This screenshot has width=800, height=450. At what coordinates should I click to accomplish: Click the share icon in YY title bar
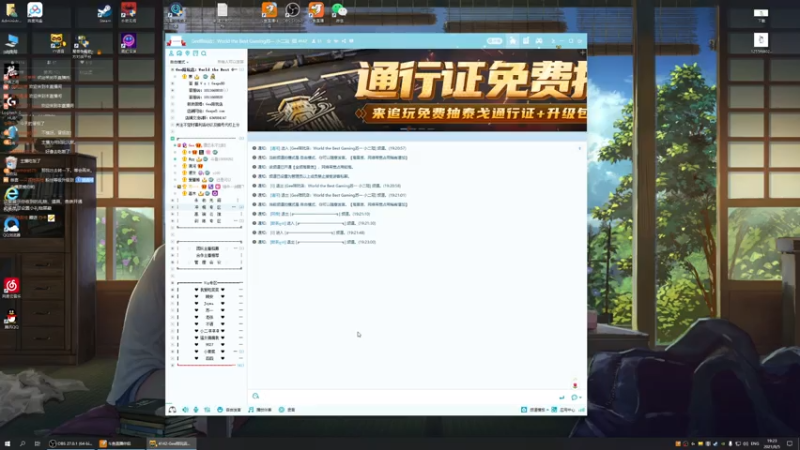(x=343, y=41)
